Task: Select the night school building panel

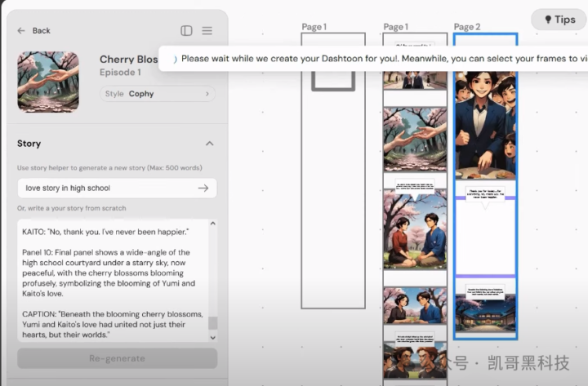Action: [x=484, y=316]
